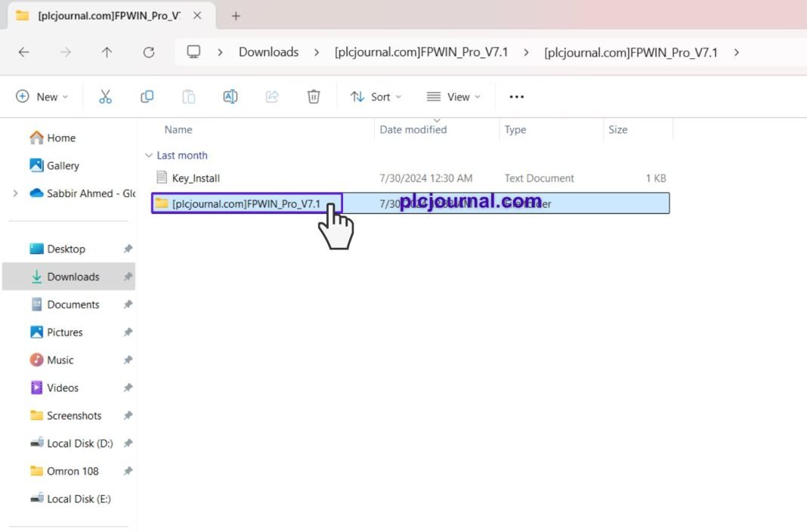Open the New item dropdown
The image size is (807, 532).
[42, 97]
